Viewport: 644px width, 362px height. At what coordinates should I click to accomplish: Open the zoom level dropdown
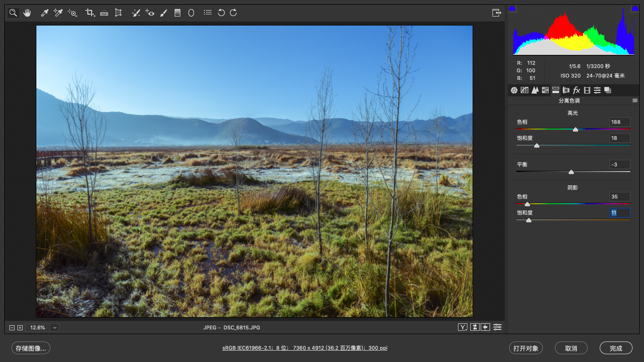pos(55,328)
